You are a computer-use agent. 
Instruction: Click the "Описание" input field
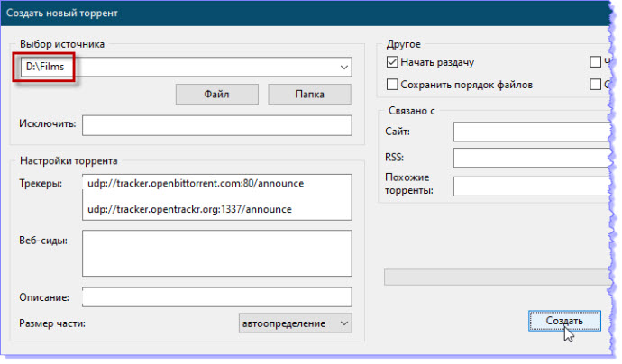(x=217, y=297)
